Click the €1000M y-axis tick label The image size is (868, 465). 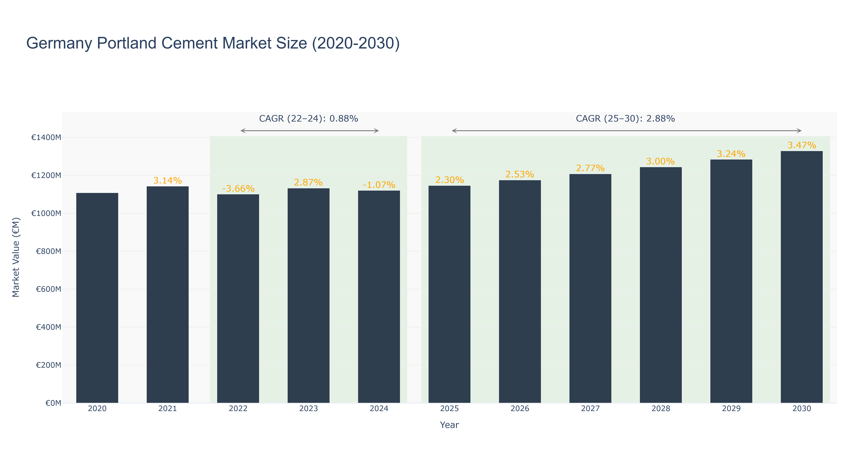pos(46,213)
